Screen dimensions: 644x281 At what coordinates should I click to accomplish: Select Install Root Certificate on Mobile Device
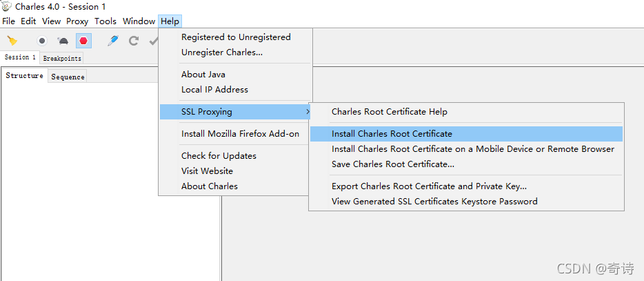pos(466,149)
